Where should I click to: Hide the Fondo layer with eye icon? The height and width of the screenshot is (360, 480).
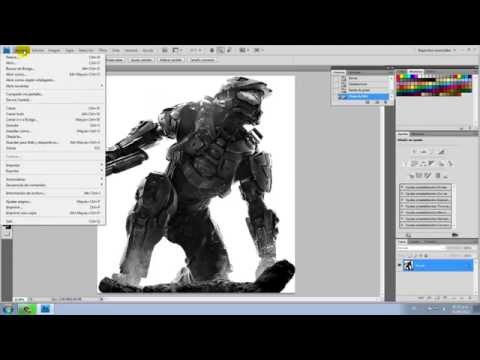point(399,265)
